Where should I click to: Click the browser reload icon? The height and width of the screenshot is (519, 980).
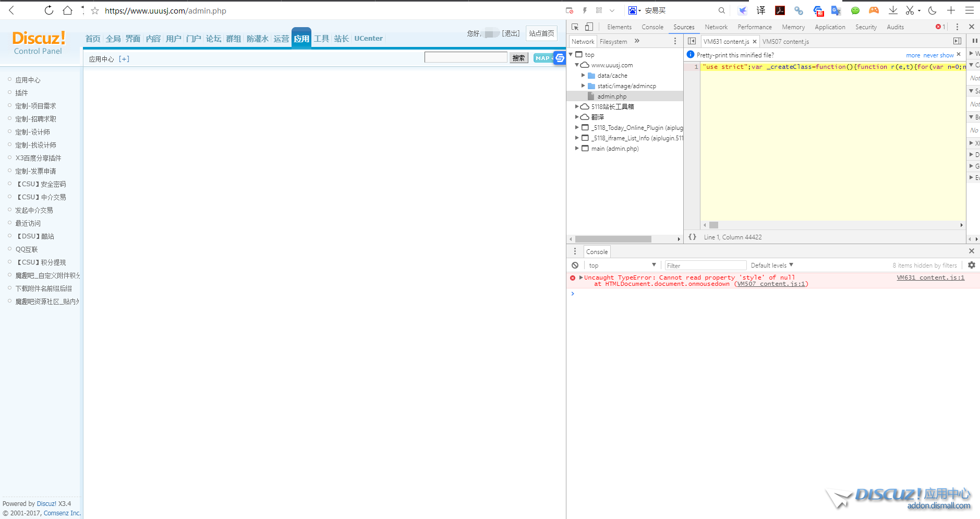coord(49,10)
